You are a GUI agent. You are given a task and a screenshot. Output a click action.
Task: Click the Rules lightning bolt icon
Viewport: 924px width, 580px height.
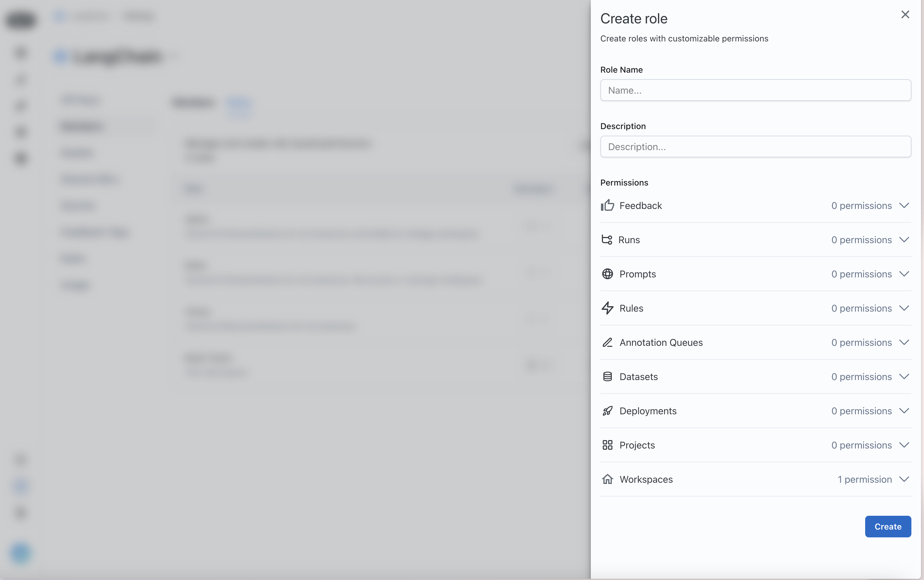[x=607, y=307]
